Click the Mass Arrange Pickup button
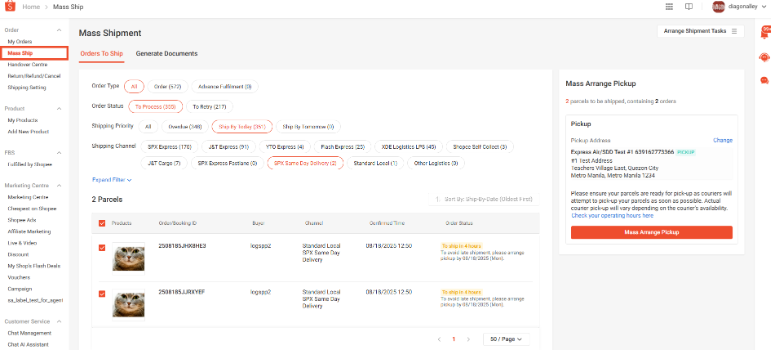Image resolution: width=771 pixels, height=360 pixels. pyautogui.click(x=652, y=232)
